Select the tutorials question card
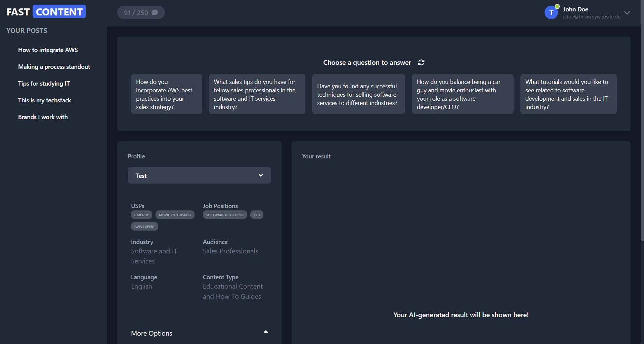The image size is (644, 344). click(568, 94)
